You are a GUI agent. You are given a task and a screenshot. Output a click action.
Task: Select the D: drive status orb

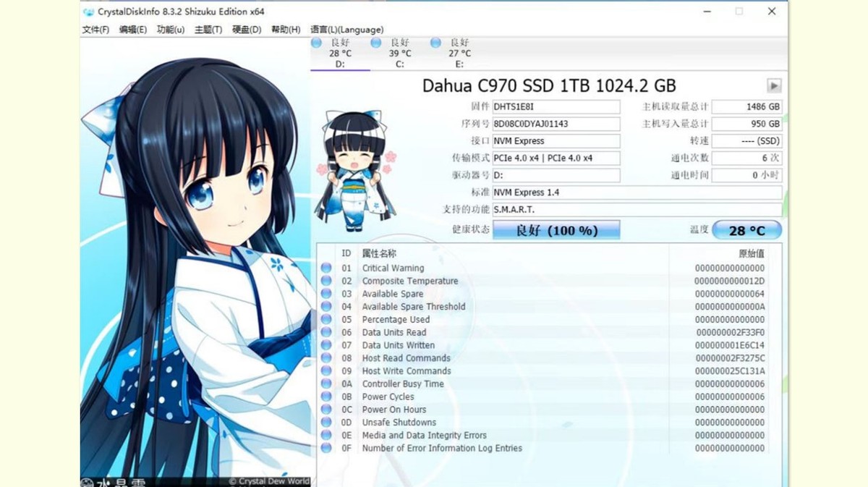point(316,43)
